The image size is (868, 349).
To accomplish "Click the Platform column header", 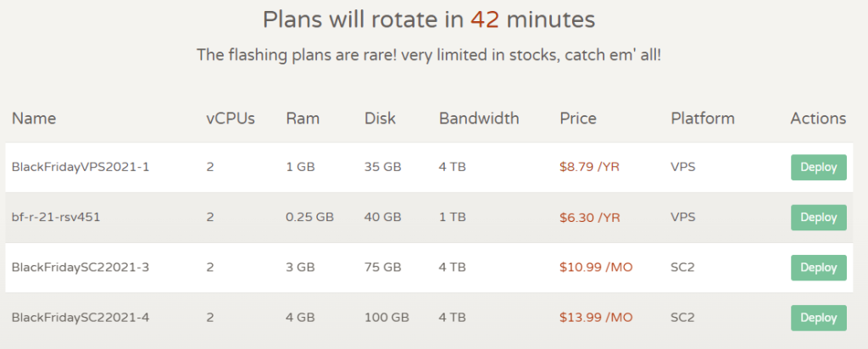I will click(x=702, y=118).
